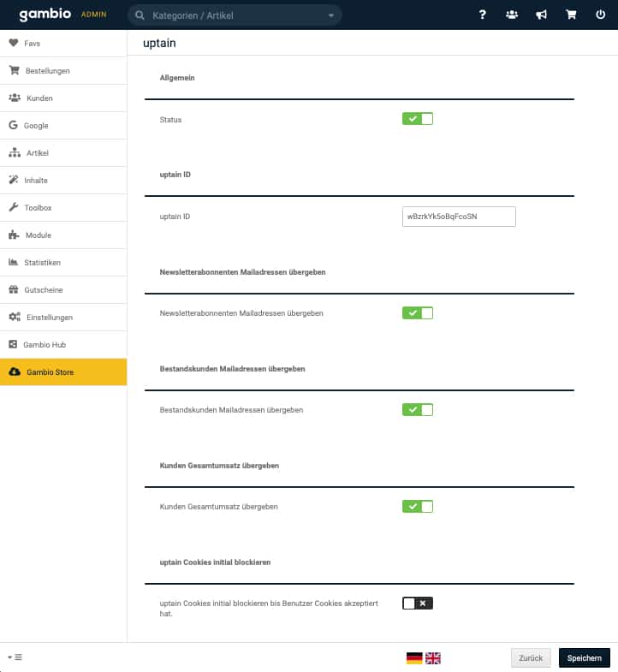
Task: Click into the uptain ID text field
Action: click(x=459, y=217)
